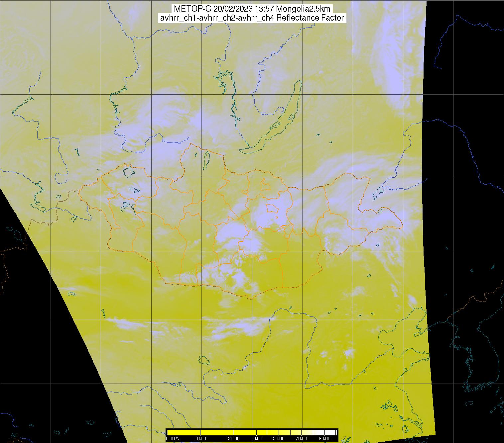Click the southernmost tip of Mongolia's border
The image size is (504, 443).
point(252,299)
